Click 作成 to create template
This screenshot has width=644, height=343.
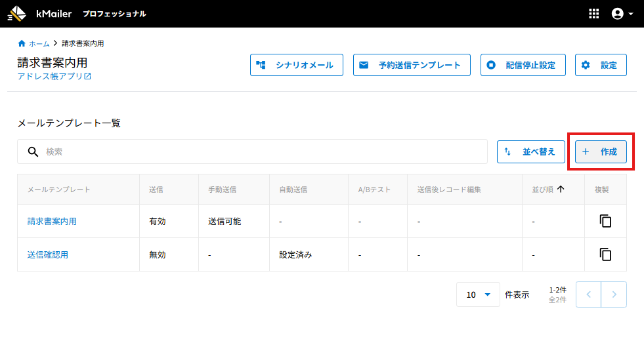(x=601, y=151)
